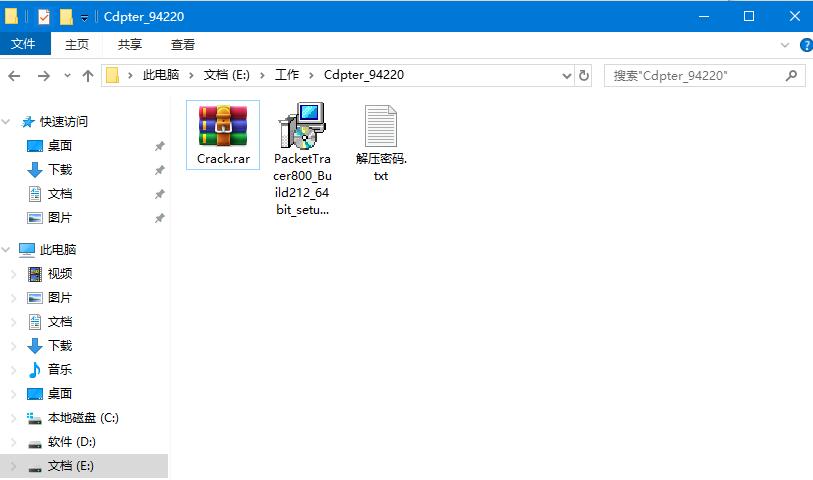Click the pin icon next to 文档

tap(160, 194)
